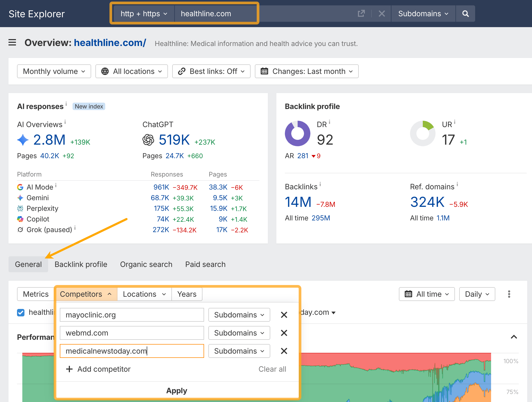Click the medicalnewstoday.com competitor input
This screenshot has height=402, width=532.
(x=132, y=351)
